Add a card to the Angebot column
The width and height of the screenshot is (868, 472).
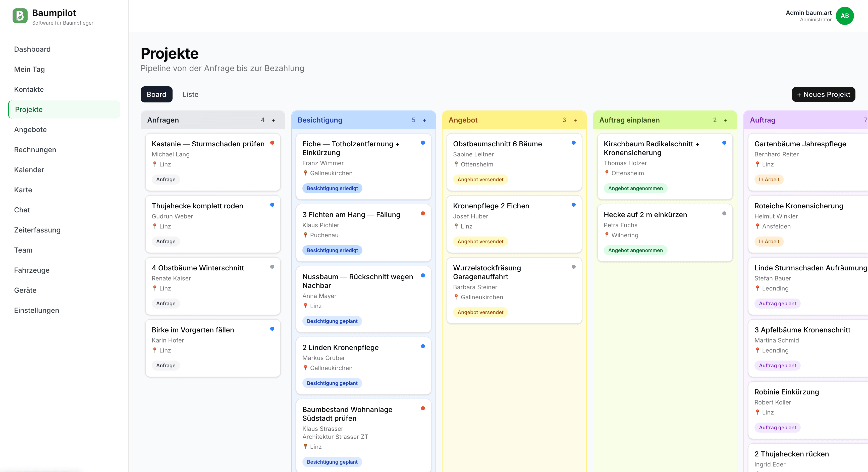coord(575,120)
